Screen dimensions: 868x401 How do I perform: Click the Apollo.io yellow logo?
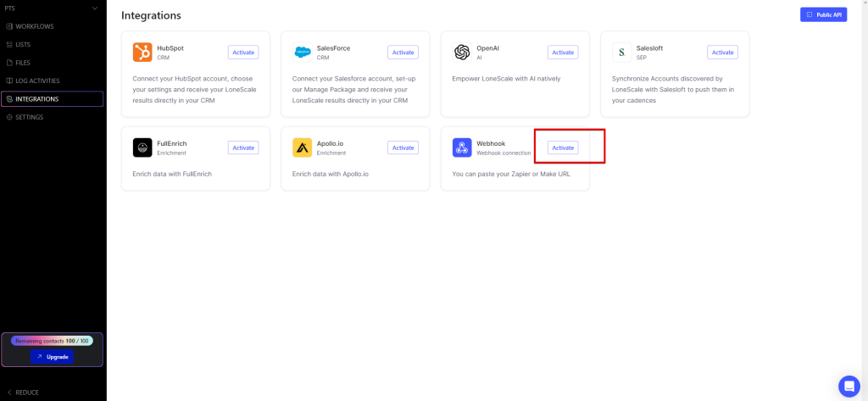tap(303, 148)
